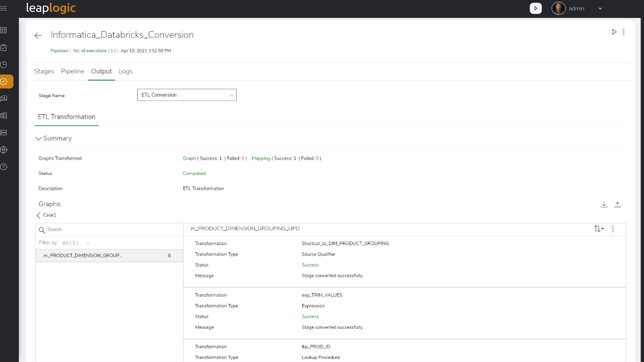The image size is (644, 362).
Task: Click the Source Qualifier transformation type
Action: [318, 254]
